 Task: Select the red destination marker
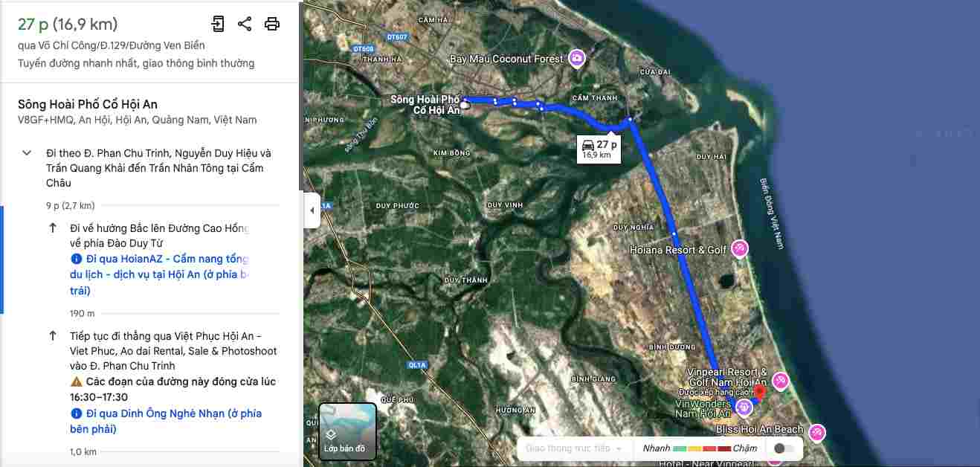pyautogui.click(x=759, y=392)
